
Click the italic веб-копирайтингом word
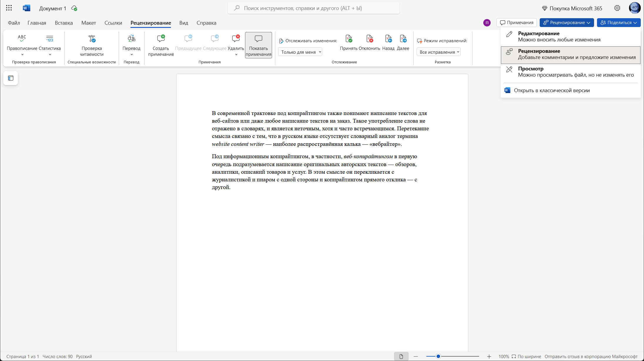click(x=368, y=156)
